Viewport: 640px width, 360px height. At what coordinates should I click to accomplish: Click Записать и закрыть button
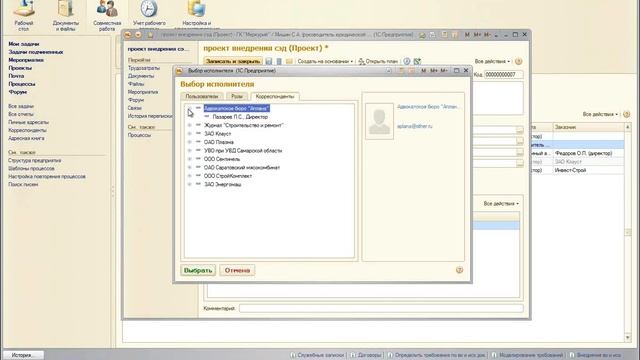coord(233,61)
